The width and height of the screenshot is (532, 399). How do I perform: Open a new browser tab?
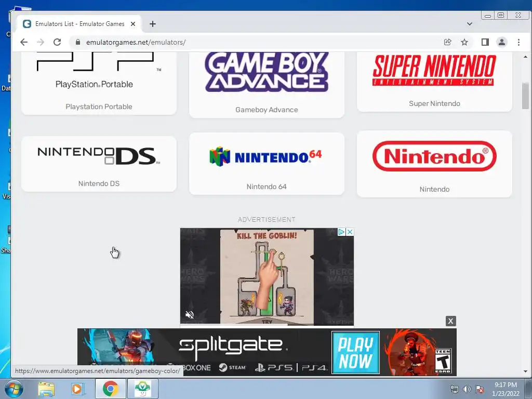point(153,24)
